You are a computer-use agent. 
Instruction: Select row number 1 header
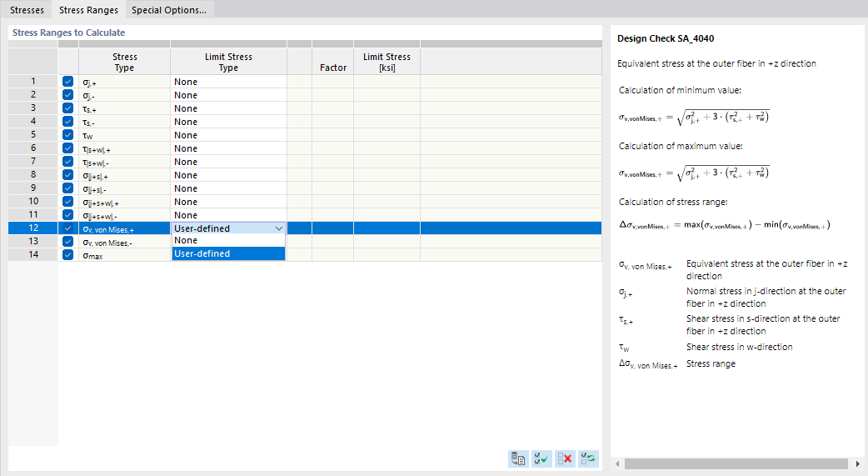(x=33, y=82)
